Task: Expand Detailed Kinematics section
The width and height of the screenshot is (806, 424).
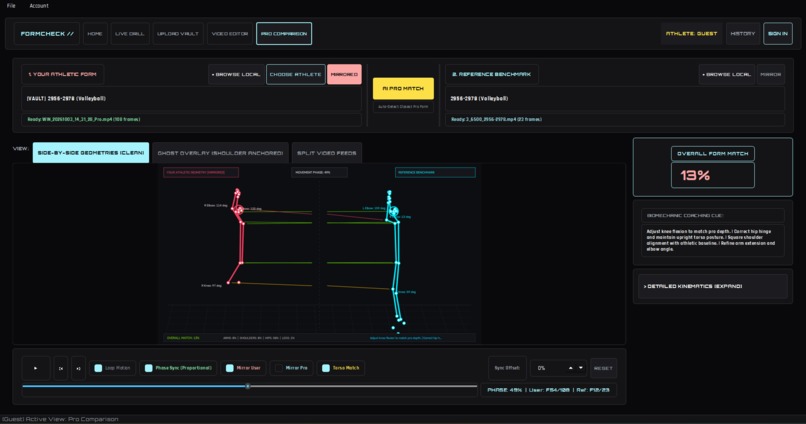Action: 712,286
